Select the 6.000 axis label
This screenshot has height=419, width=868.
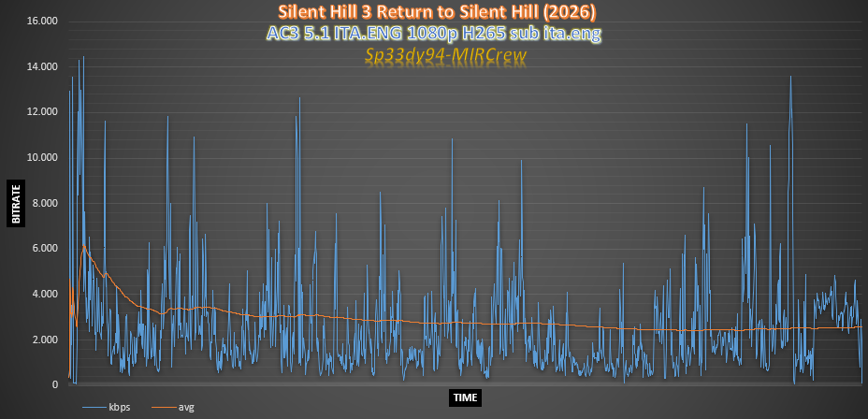click(44, 249)
